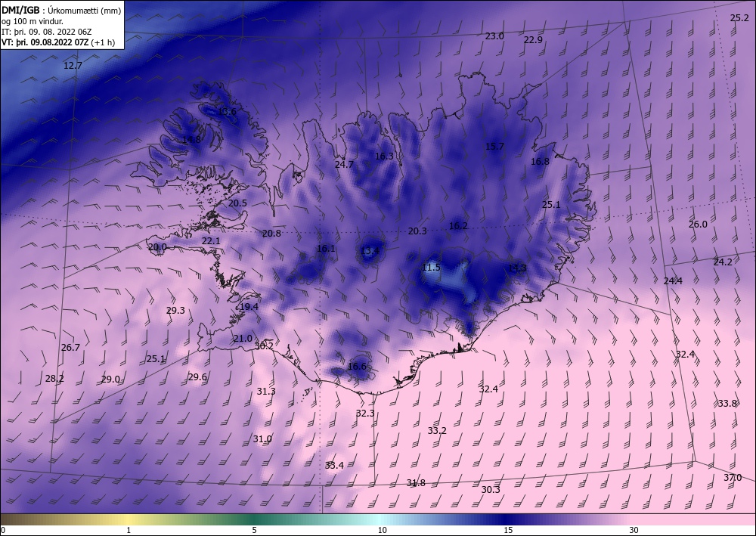Pick the 16.8 value
This screenshot has width=756, height=536.
click(540, 162)
